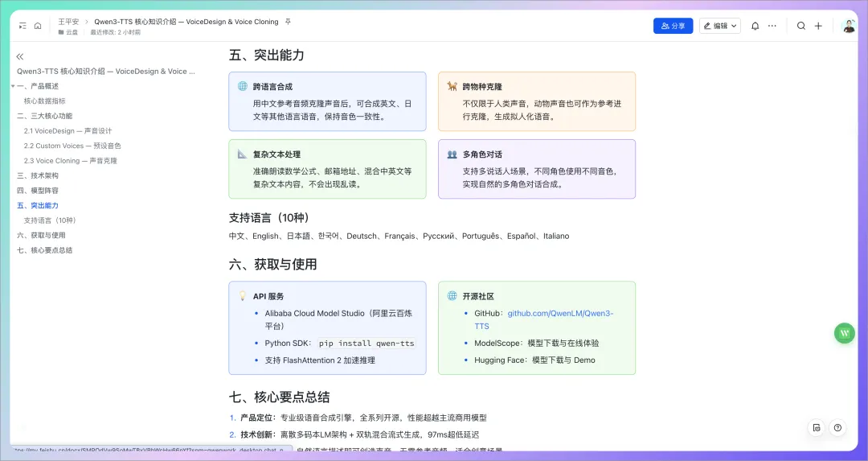Click the ModelScope：模型下载与在线体验 bullet

click(x=536, y=343)
